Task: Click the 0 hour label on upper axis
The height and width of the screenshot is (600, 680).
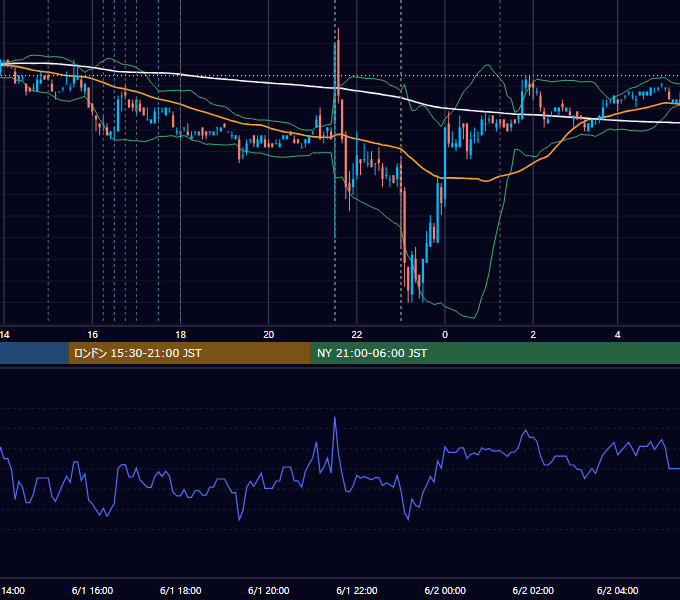Action: (x=445, y=335)
